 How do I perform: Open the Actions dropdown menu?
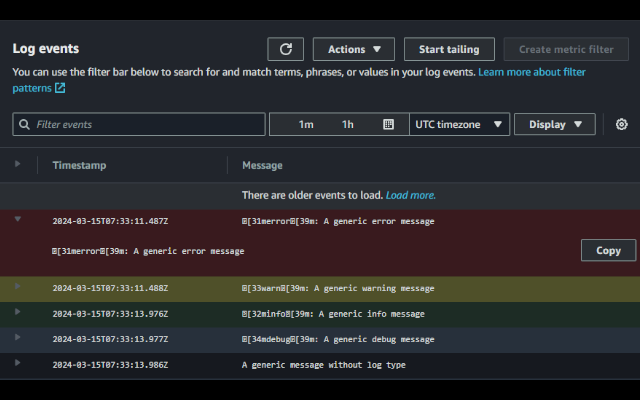[353, 49]
